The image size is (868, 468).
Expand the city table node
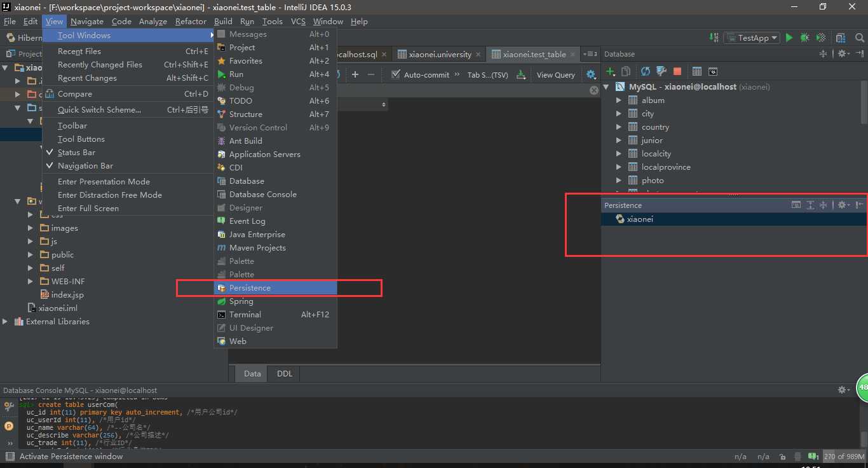point(619,113)
